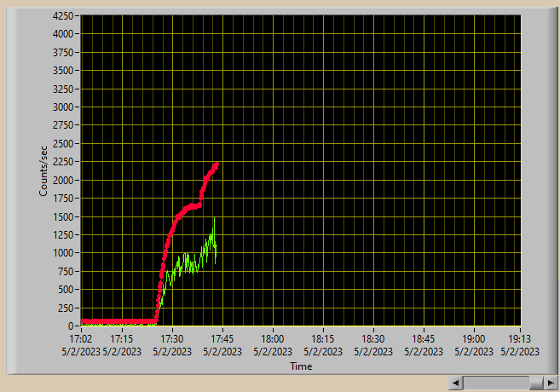Viewport: 560px width, 392px height.
Task: Click the 3000 y-axis tick label
Action: (63, 107)
